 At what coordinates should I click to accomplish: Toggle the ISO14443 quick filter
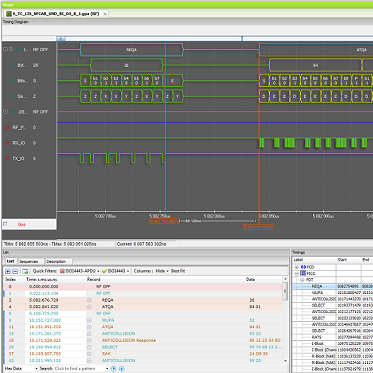(x=114, y=271)
